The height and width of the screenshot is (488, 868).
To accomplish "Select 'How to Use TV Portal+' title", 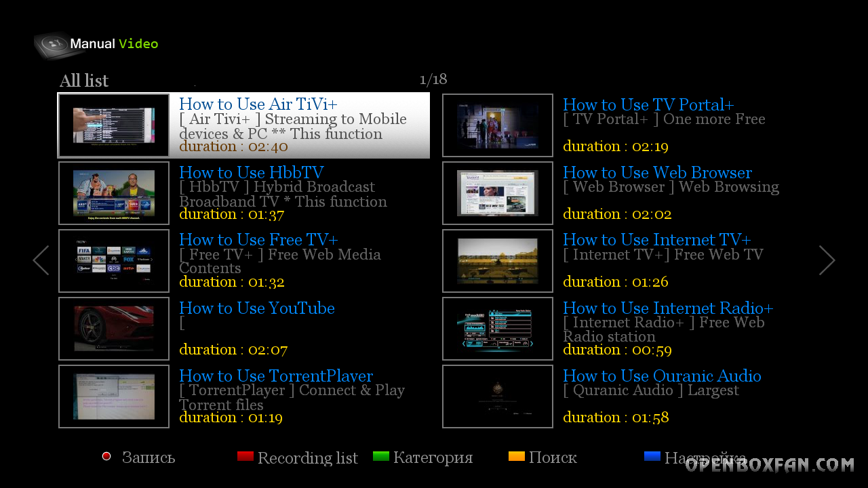I will point(648,105).
